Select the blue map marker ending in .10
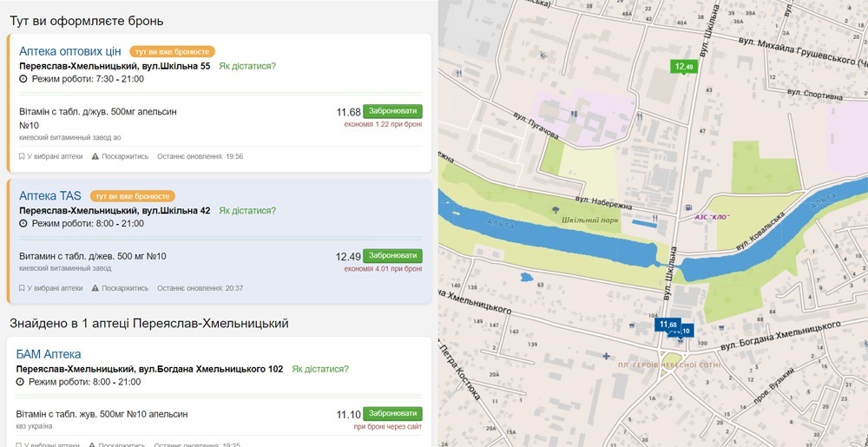 [686, 331]
